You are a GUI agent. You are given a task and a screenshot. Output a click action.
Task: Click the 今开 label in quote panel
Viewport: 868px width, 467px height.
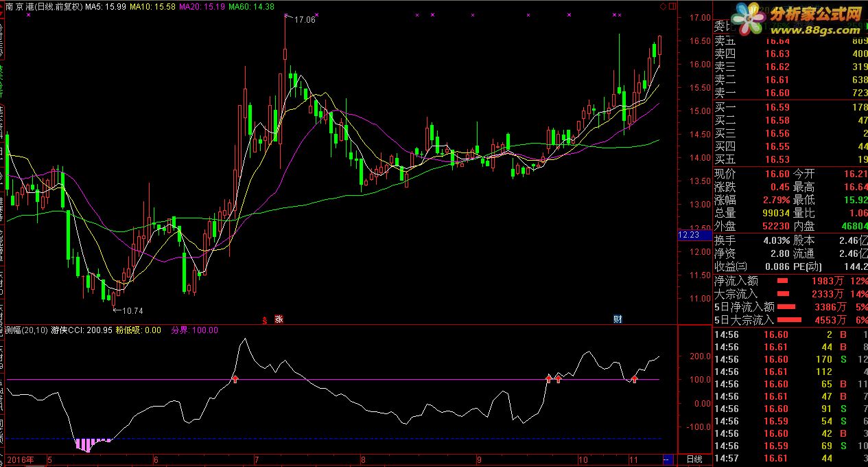pos(804,174)
